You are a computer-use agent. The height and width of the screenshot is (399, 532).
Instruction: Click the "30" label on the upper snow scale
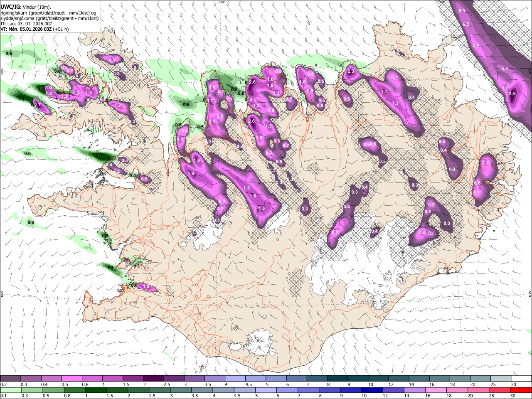point(513,384)
